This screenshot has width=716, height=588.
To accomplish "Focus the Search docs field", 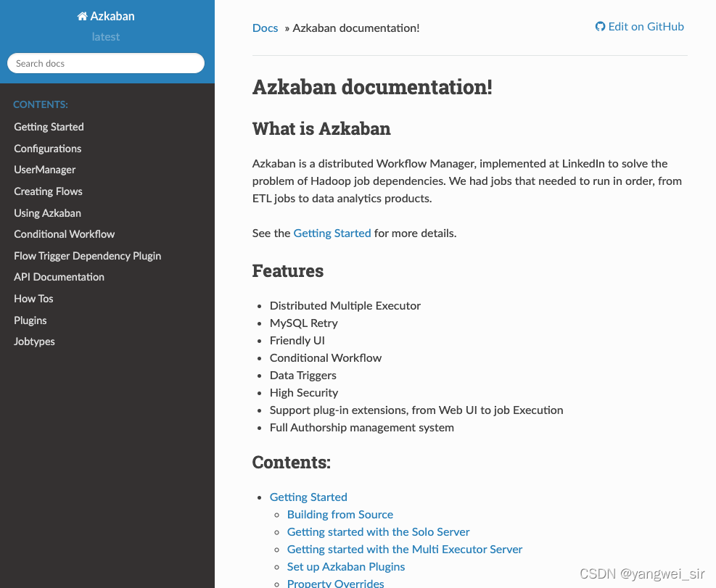I will click(106, 63).
